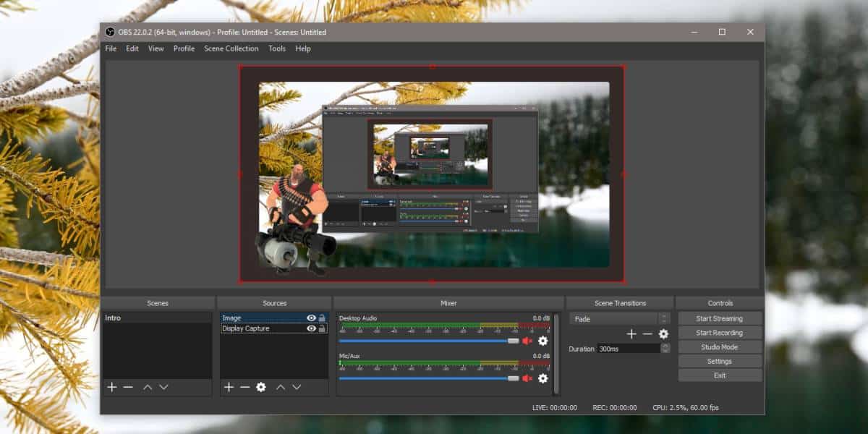868x434 pixels.
Task: Open Mic/Aux settings gear icon
Action: point(542,378)
